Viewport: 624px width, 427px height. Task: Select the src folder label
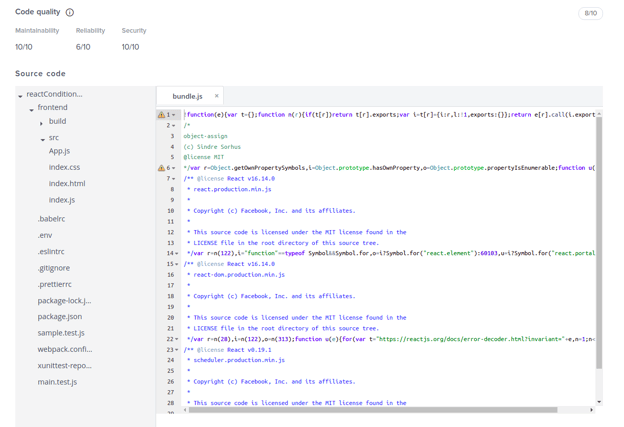54,138
